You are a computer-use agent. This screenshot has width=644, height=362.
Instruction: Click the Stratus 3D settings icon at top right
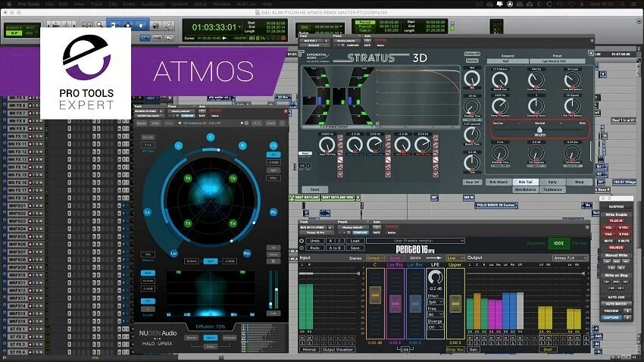tap(591, 53)
